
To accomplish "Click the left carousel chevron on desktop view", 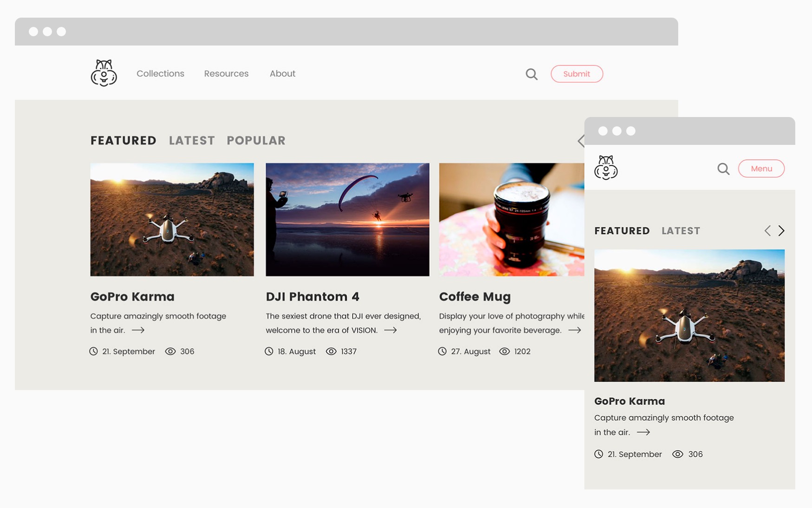I will (x=581, y=140).
